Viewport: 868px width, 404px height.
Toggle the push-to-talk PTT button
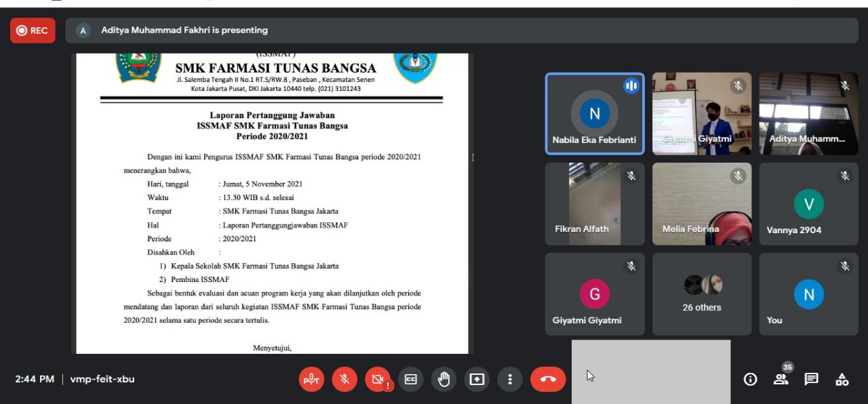311,380
